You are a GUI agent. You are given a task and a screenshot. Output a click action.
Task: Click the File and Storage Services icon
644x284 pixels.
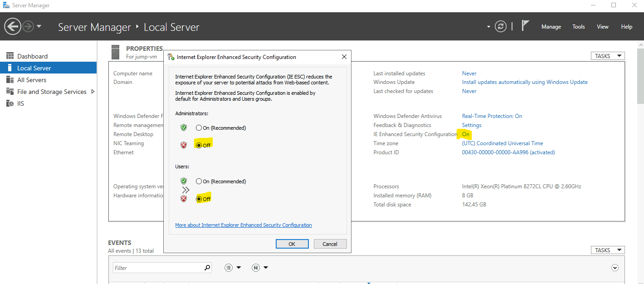[x=10, y=92]
